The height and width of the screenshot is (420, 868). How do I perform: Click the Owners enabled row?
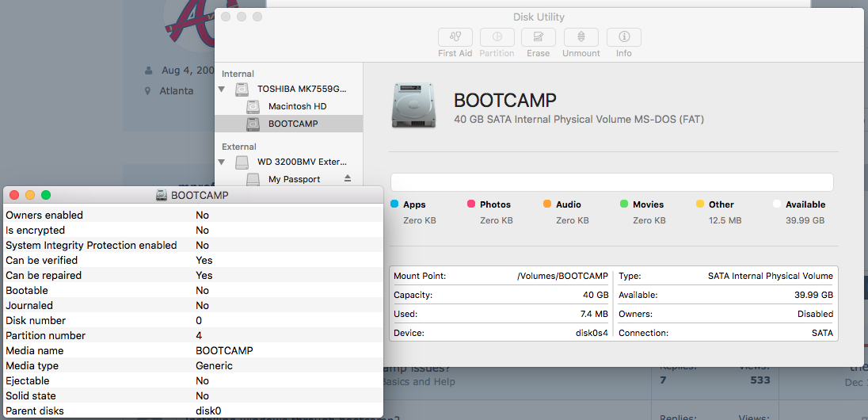[x=192, y=215]
